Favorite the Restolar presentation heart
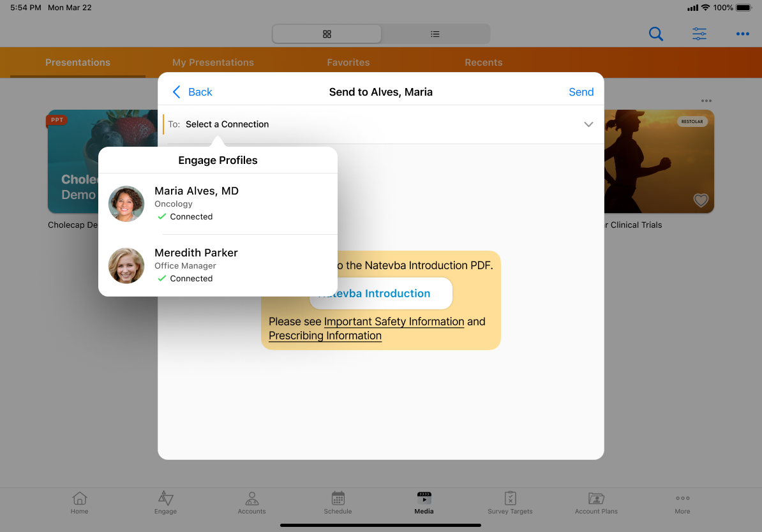The height and width of the screenshot is (532, 762). coord(701,200)
